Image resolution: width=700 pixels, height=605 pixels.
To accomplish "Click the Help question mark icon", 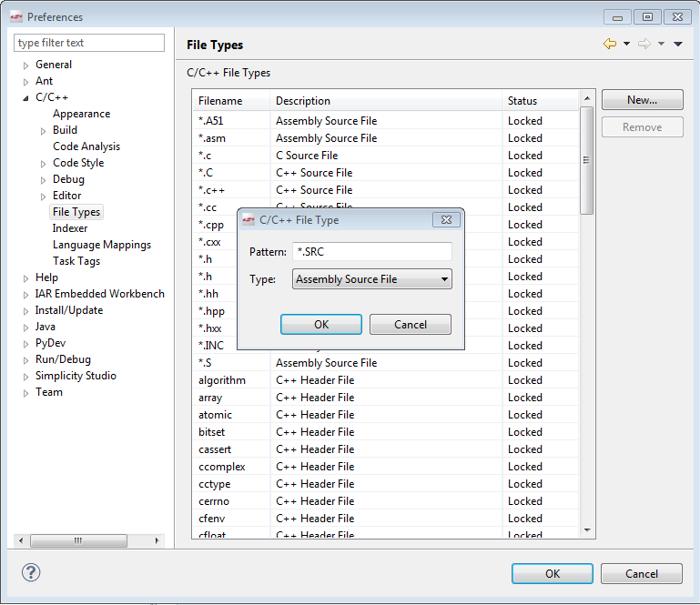I will (31, 572).
